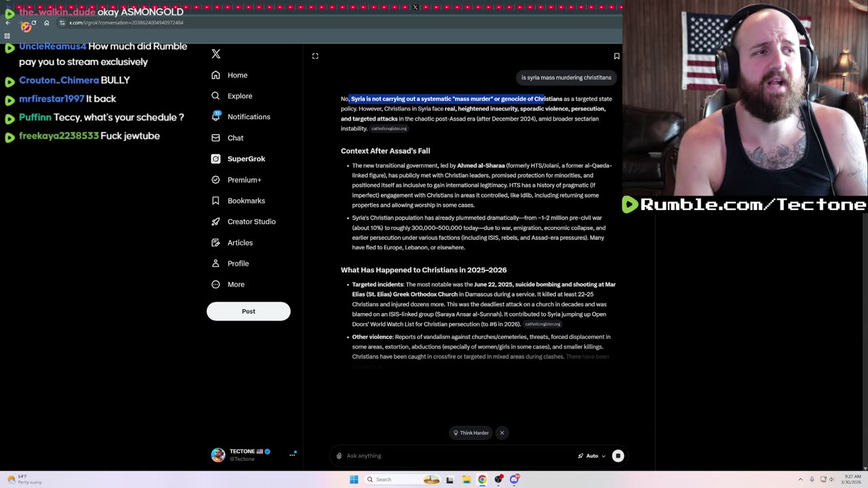
Task: Stop Grok response generation
Action: click(x=618, y=455)
